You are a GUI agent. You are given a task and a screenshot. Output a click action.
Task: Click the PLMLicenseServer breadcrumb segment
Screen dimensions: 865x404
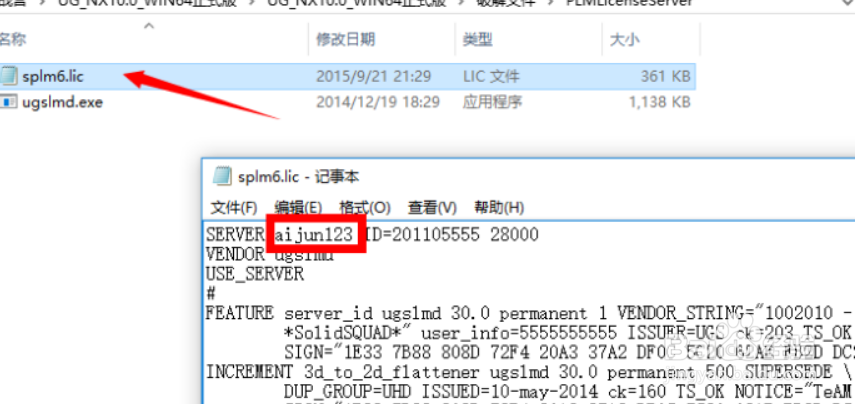(629, 3)
